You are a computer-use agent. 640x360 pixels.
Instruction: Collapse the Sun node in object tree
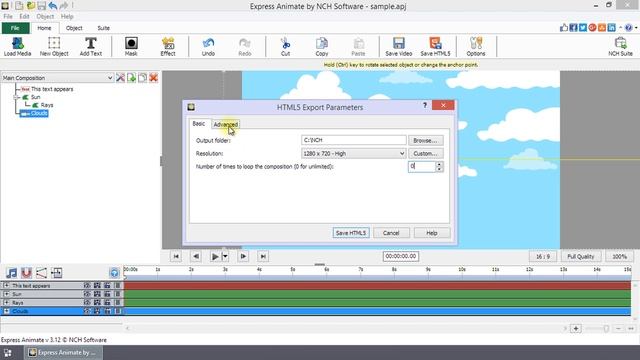pyautogui.click(x=16, y=97)
